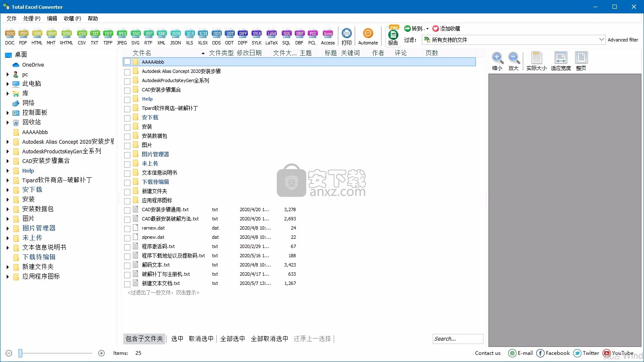Check the 程序激活码.txt checkbox
Viewport: 644px width, 362px height.
pyautogui.click(x=127, y=247)
